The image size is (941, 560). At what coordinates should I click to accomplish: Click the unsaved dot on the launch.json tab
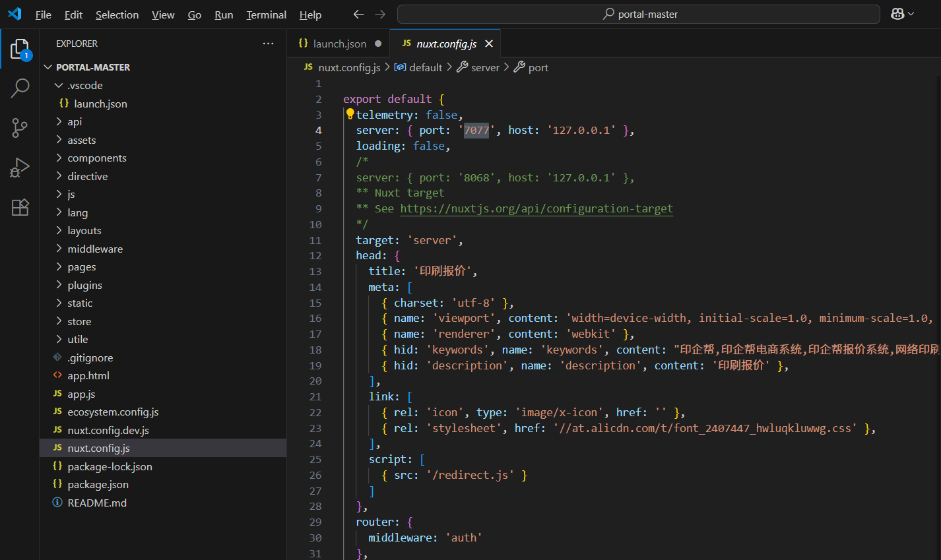pos(378,44)
